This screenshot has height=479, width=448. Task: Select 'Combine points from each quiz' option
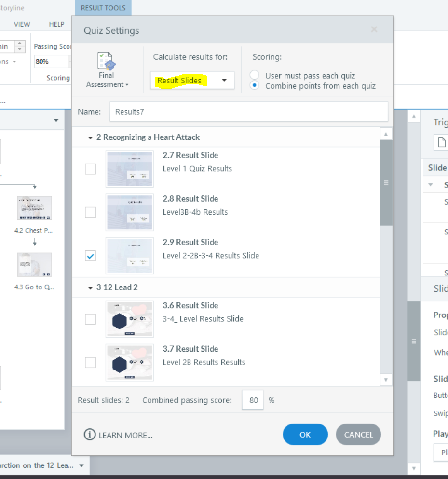(x=255, y=85)
